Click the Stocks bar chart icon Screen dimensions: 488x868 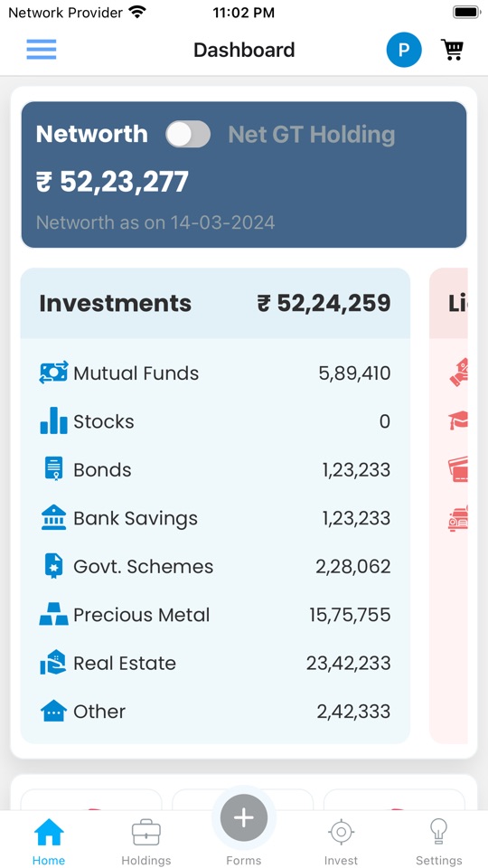coord(53,420)
